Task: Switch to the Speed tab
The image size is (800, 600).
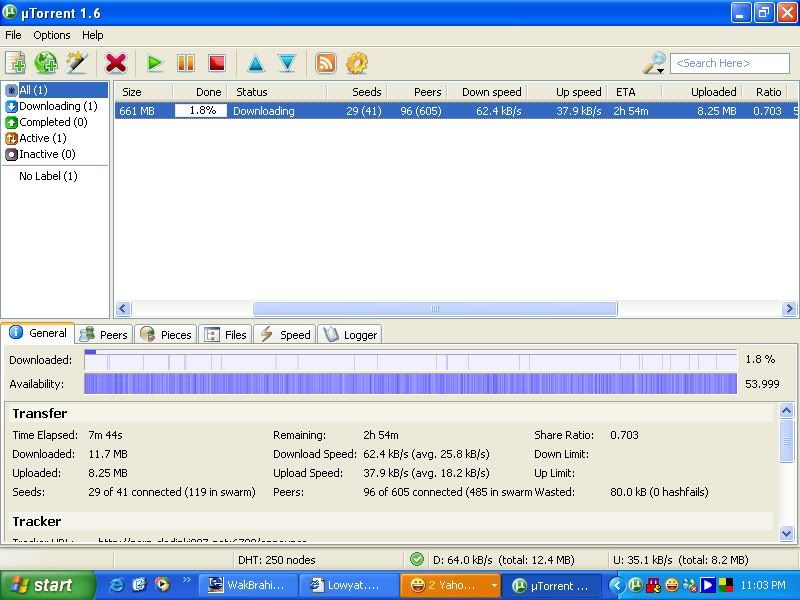Action: pyautogui.click(x=285, y=334)
